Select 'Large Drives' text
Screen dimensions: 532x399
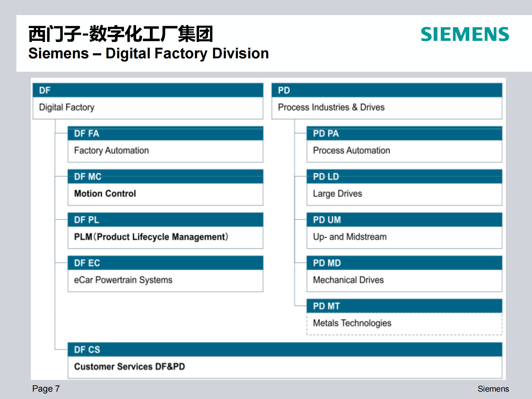[338, 194]
